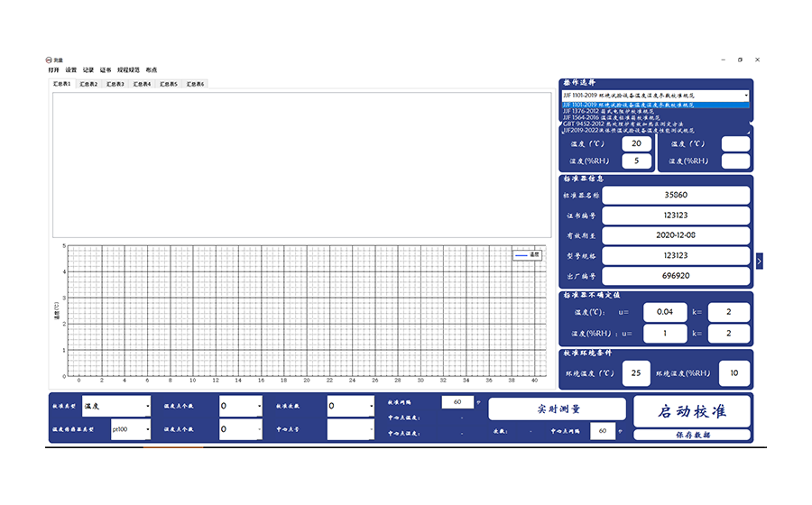Open the 打开 menu

click(x=53, y=69)
